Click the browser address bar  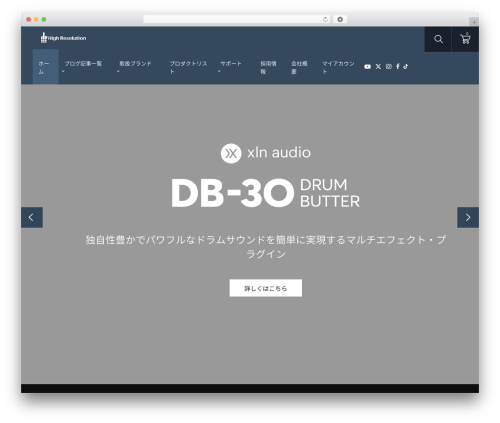pyautogui.click(x=233, y=19)
